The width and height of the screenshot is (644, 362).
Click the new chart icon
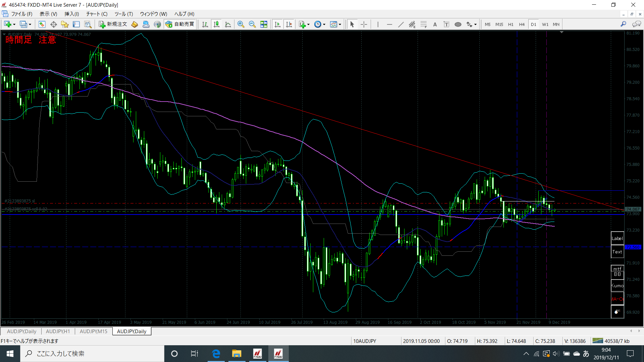[x=7, y=24]
